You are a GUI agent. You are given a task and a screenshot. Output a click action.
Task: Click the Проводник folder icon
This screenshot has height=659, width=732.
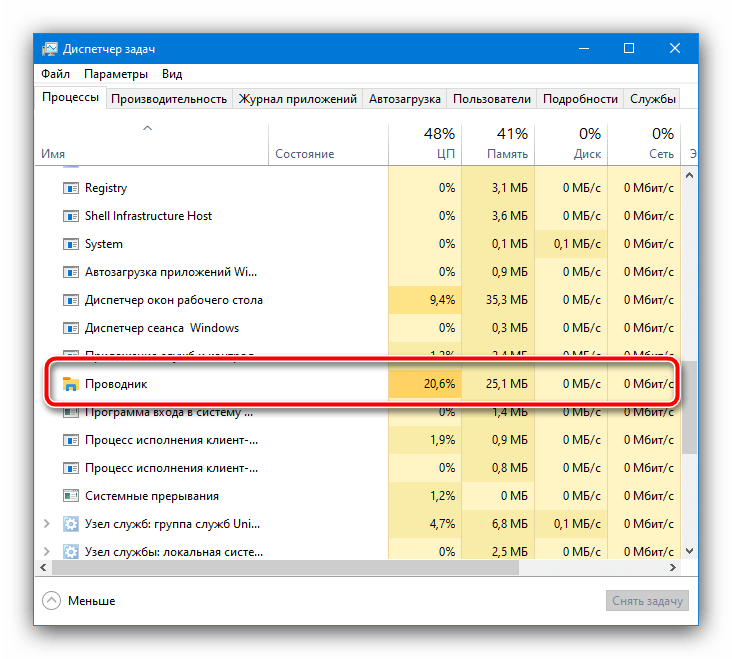click(70, 384)
